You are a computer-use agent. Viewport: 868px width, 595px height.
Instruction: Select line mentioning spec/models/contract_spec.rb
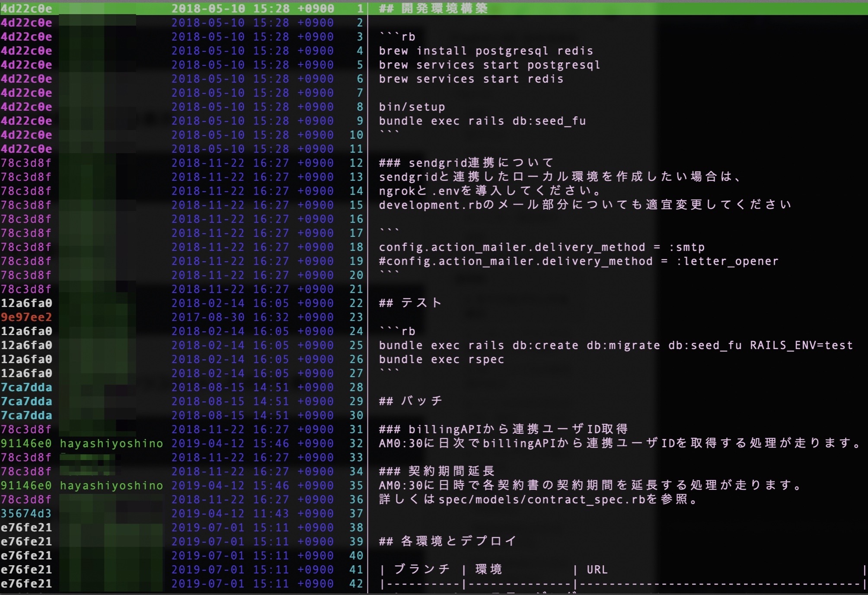539,499
